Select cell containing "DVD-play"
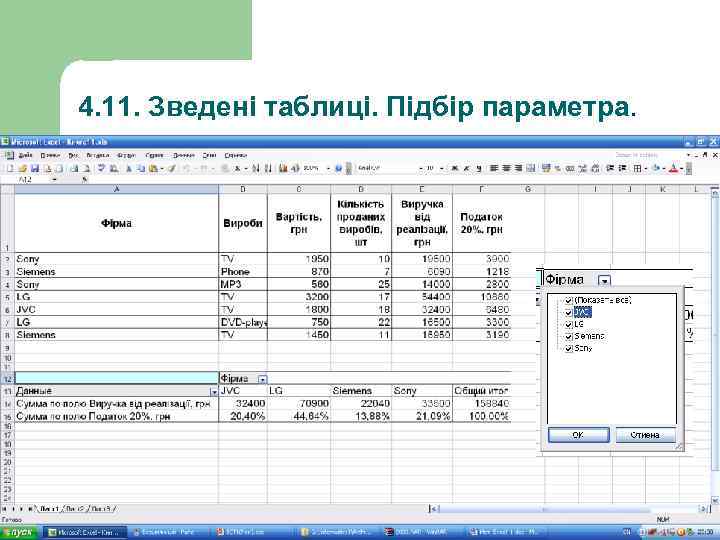 pos(243,322)
